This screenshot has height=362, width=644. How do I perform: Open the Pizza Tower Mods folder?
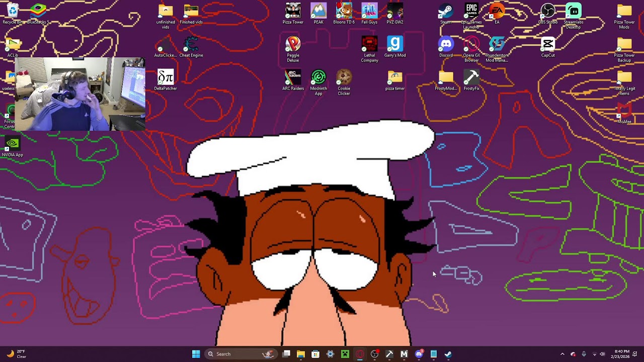[x=624, y=16]
